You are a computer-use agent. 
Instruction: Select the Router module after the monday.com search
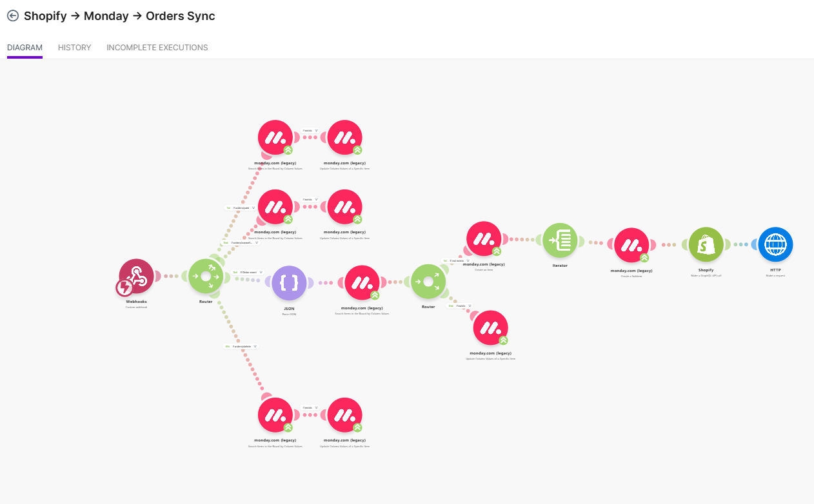pos(428,282)
